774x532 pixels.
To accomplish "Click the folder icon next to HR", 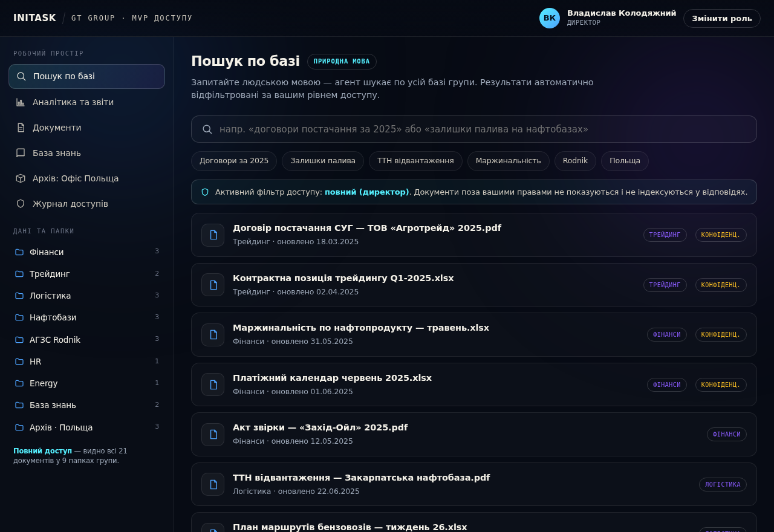I will [19, 362].
